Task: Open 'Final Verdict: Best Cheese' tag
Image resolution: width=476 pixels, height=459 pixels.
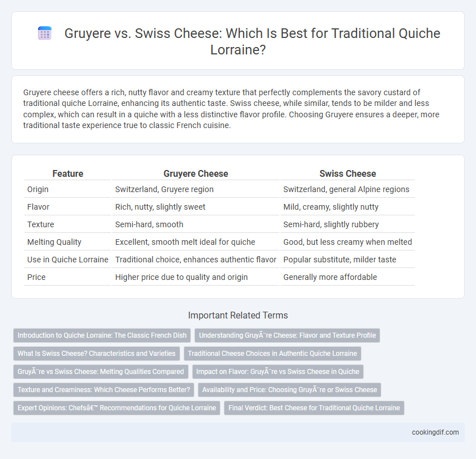Action: coord(314,408)
